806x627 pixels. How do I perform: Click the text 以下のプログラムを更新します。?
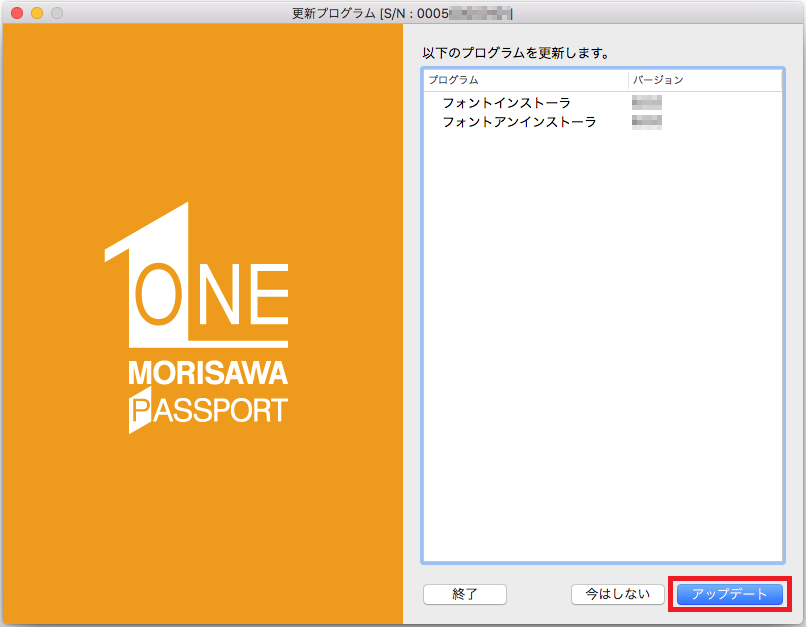pos(515,52)
